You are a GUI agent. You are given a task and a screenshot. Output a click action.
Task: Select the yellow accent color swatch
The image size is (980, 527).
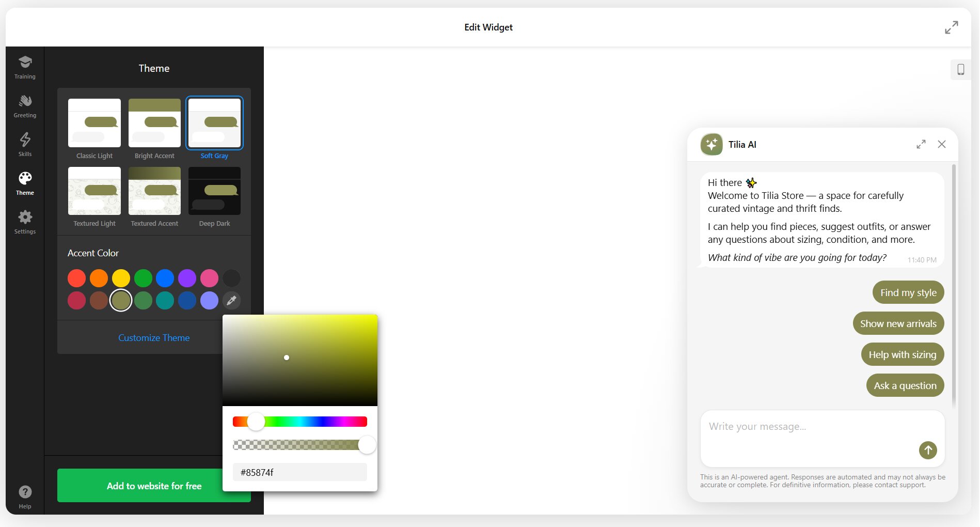point(121,278)
